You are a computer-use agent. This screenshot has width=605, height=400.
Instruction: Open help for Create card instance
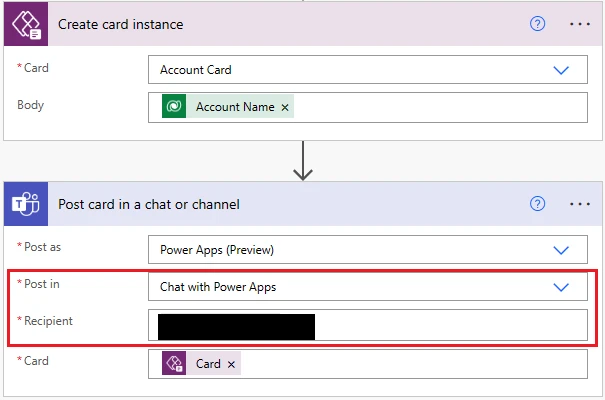(538, 24)
